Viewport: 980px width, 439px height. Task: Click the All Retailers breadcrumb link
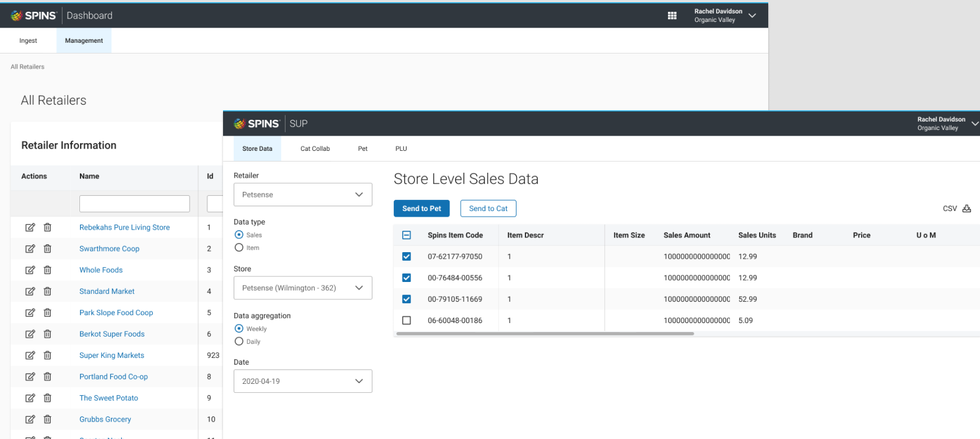click(x=28, y=66)
